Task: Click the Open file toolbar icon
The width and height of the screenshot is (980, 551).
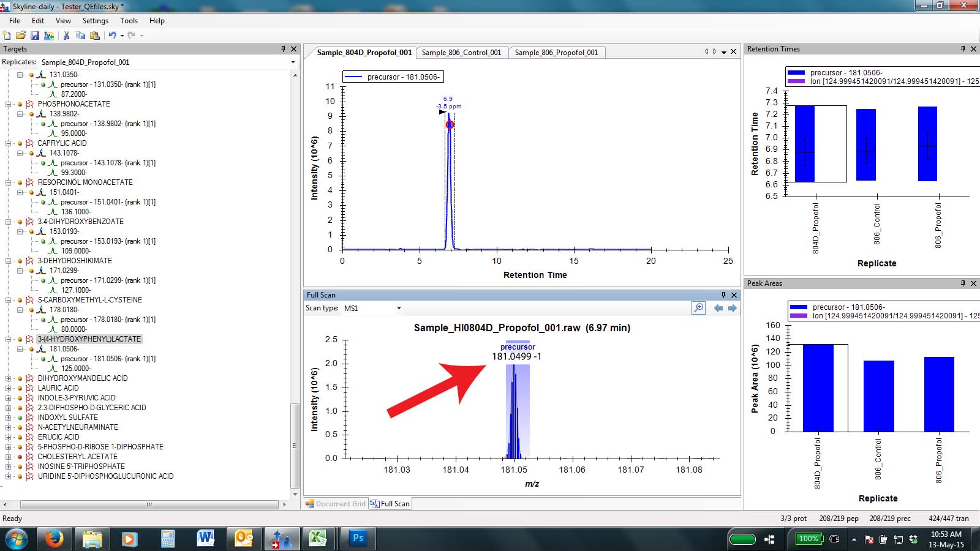Action: (x=20, y=36)
